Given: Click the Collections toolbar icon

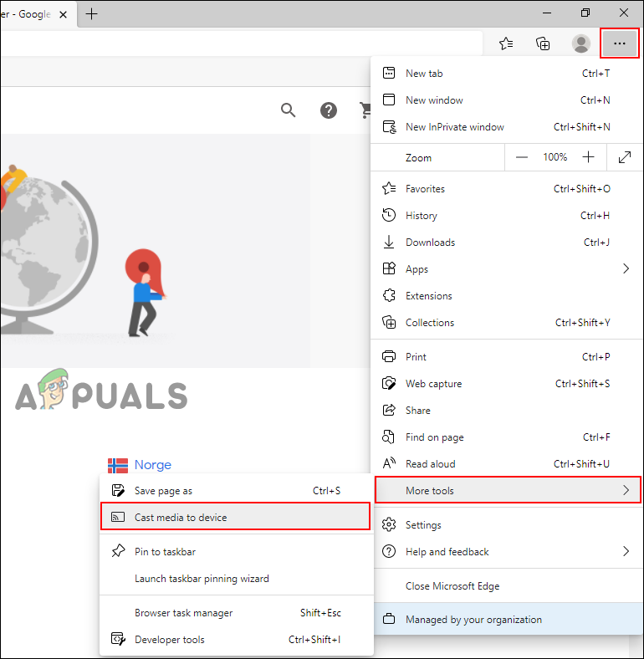Looking at the screenshot, I should (543, 43).
